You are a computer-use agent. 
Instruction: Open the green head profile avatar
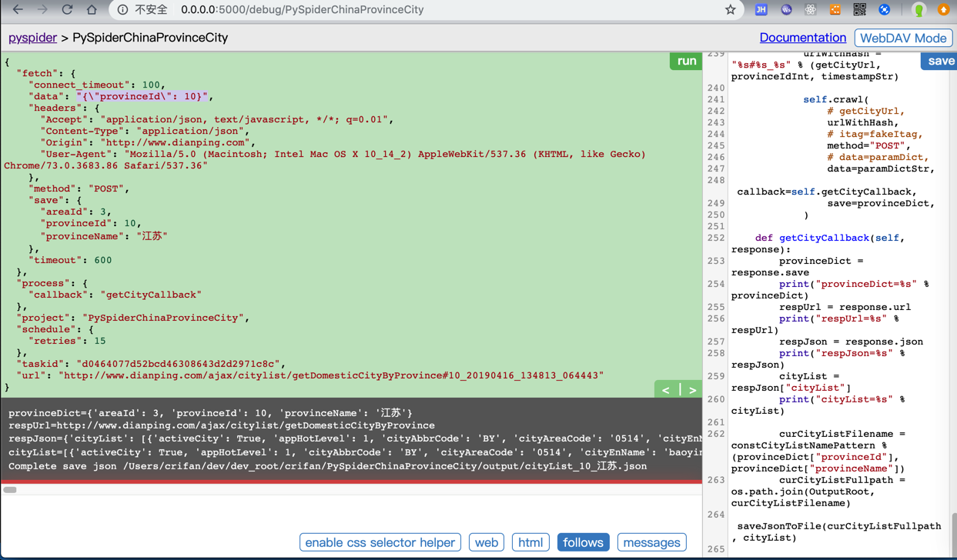tap(919, 10)
